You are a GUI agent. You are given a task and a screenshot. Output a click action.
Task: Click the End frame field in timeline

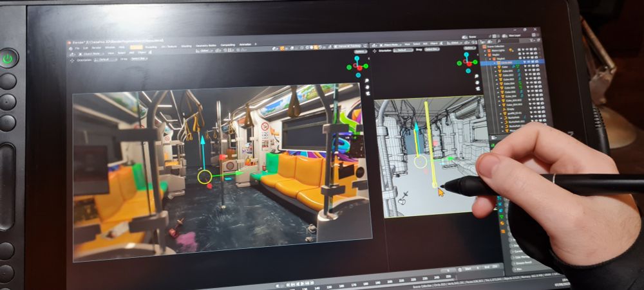coord(491,267)
